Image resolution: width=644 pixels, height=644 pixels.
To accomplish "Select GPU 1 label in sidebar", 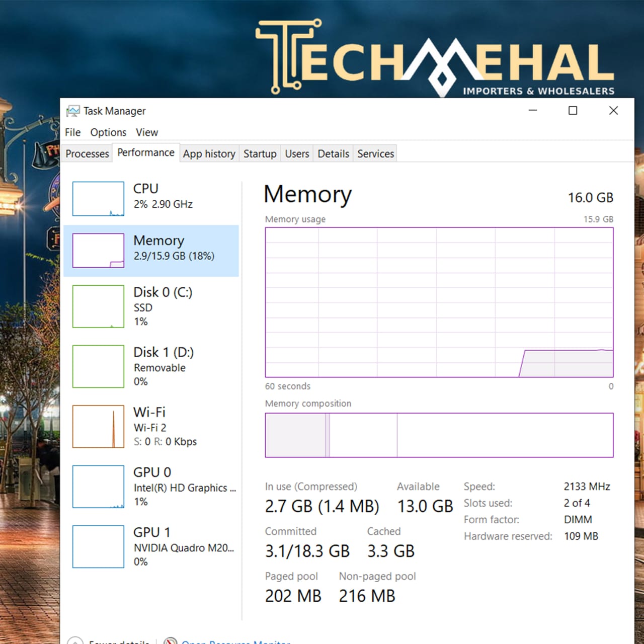I will click(152, 532).
